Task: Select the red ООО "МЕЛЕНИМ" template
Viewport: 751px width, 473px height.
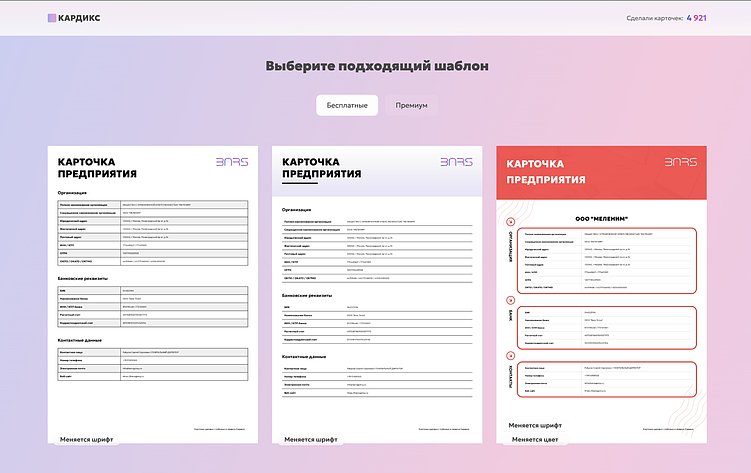Action: coord(602,294)
